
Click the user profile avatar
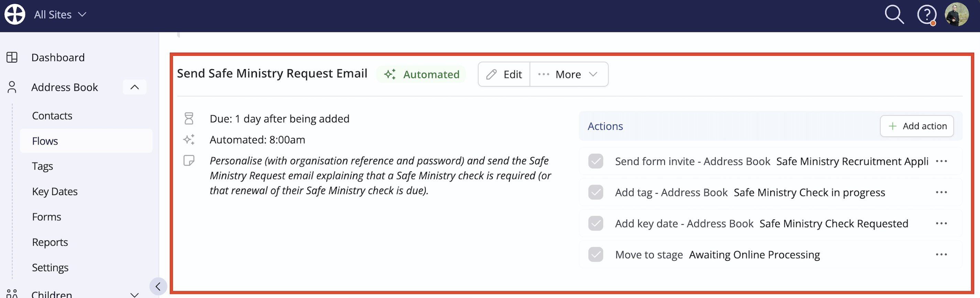956,14
